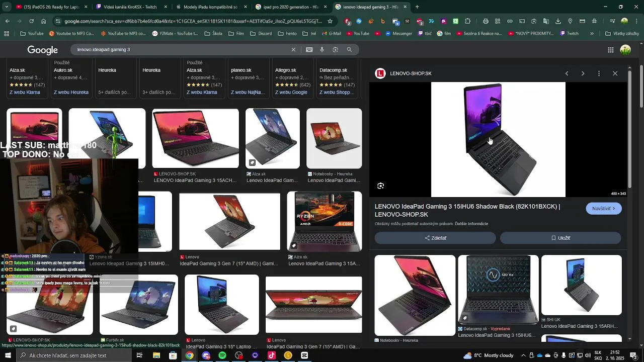Clear the Google search box text
Screen dimensions: 644x362
[293, 50]
